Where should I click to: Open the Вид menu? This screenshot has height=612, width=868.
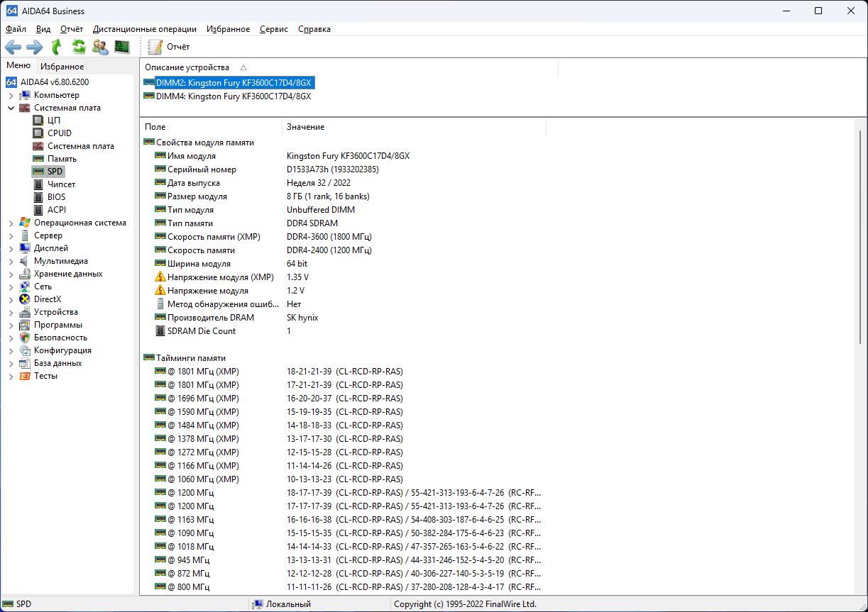(x=43, y=29)
